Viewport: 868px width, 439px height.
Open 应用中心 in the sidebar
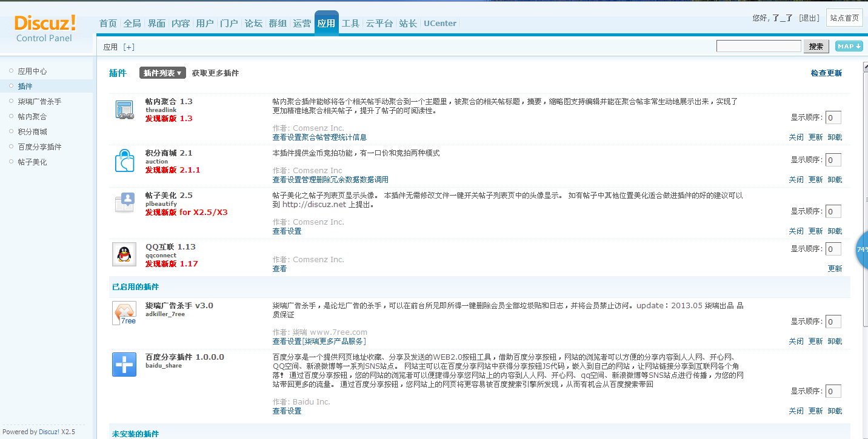click(32, 71)
